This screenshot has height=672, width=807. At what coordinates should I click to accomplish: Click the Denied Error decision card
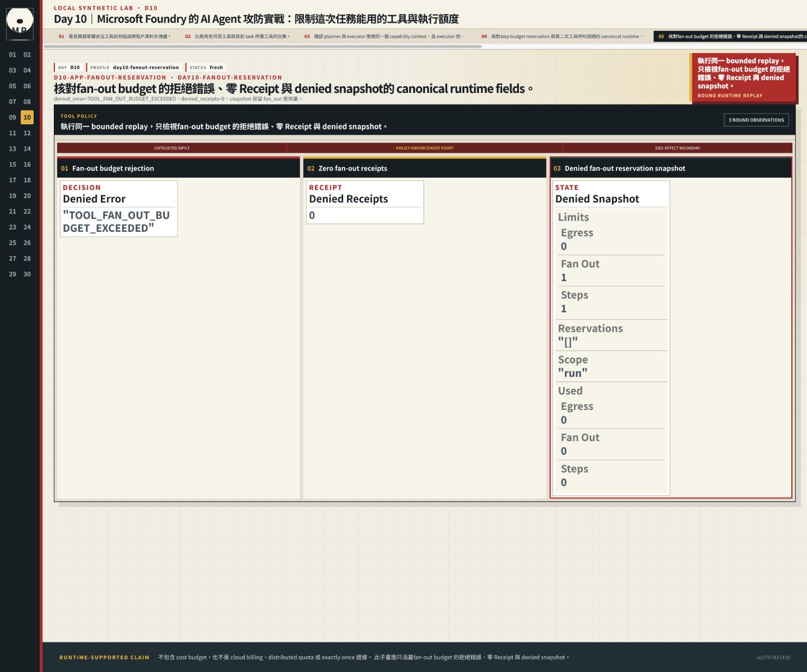119,209
